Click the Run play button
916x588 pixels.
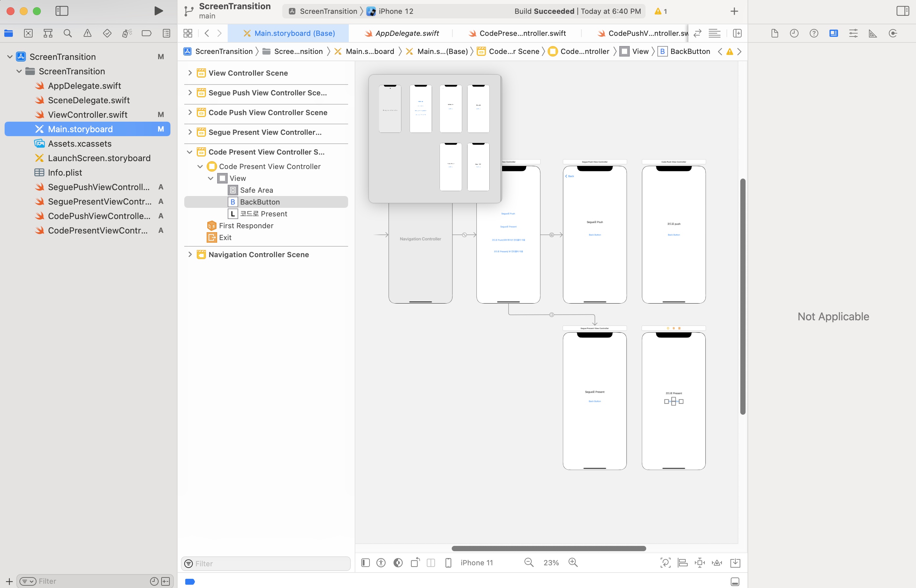coord(158,11)
